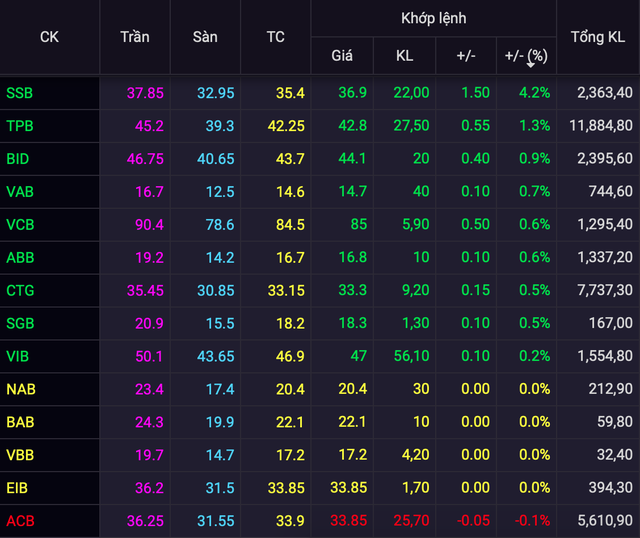Sort by the Giá sub-column header
The height and width of the screenshot is (538, 640).
[x=342, y=55]
